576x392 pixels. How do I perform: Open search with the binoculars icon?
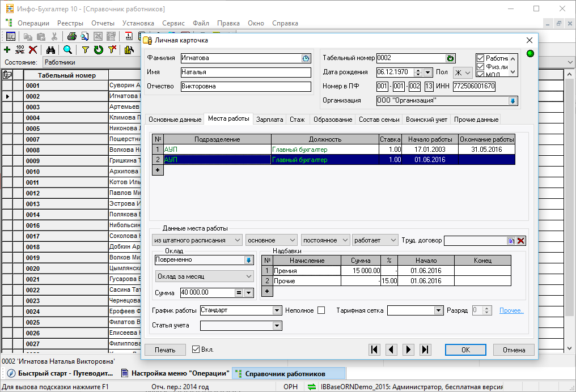[50, 50]
